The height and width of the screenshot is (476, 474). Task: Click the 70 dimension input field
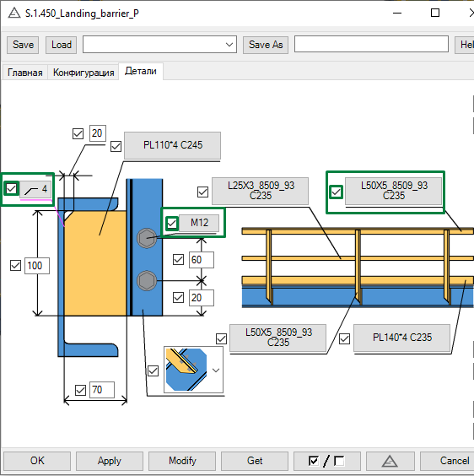coord(102,389)
